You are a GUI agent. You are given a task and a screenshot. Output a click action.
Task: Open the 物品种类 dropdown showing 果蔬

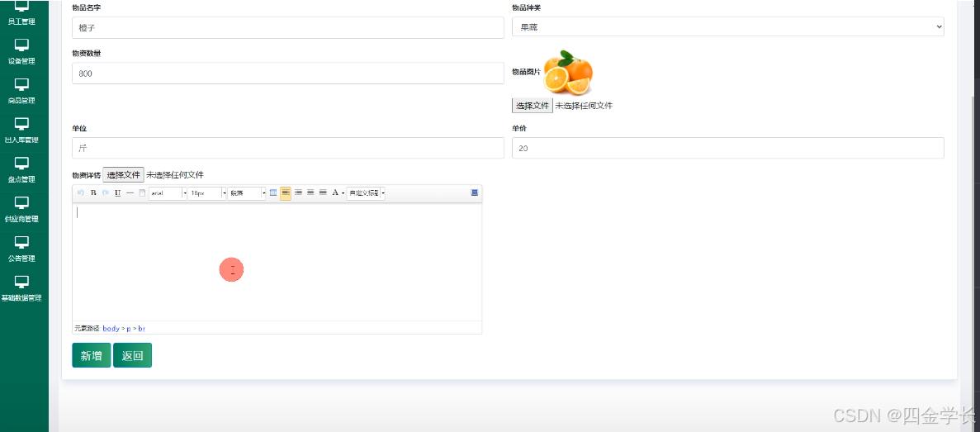click(727, 27)
